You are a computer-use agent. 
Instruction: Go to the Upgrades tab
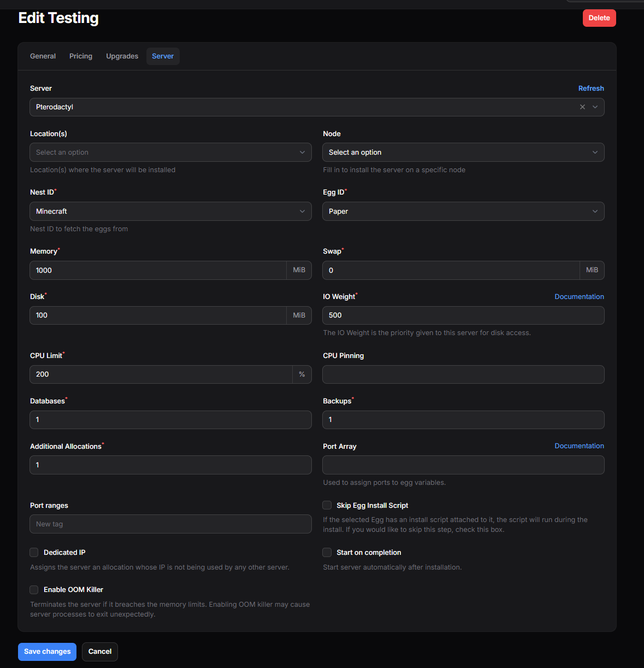(122, 56)
